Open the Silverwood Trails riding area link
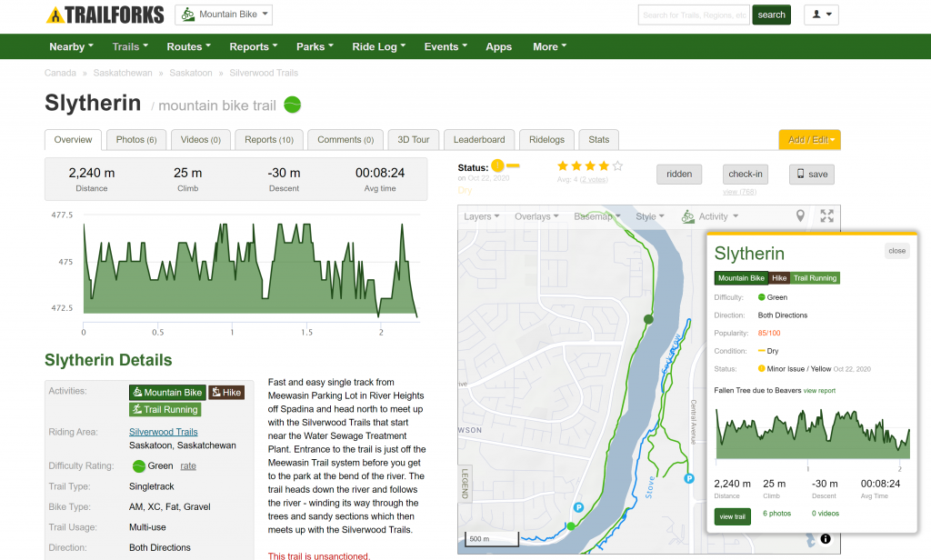 164,432
